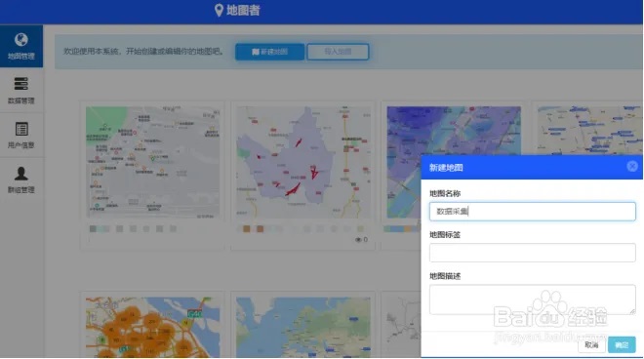Open the world map thumbnail in bottom row
Screen dimensions: 644x359
point(303,328)
